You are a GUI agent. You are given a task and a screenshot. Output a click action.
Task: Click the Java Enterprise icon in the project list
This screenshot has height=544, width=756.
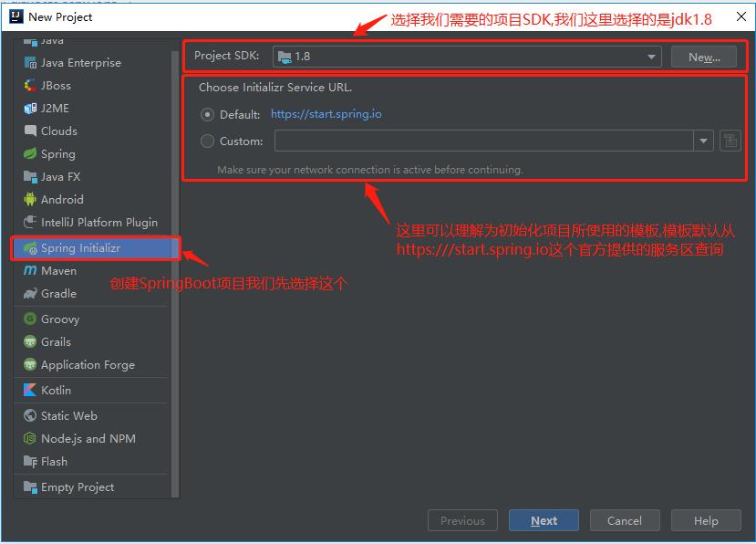click(30, 63)
